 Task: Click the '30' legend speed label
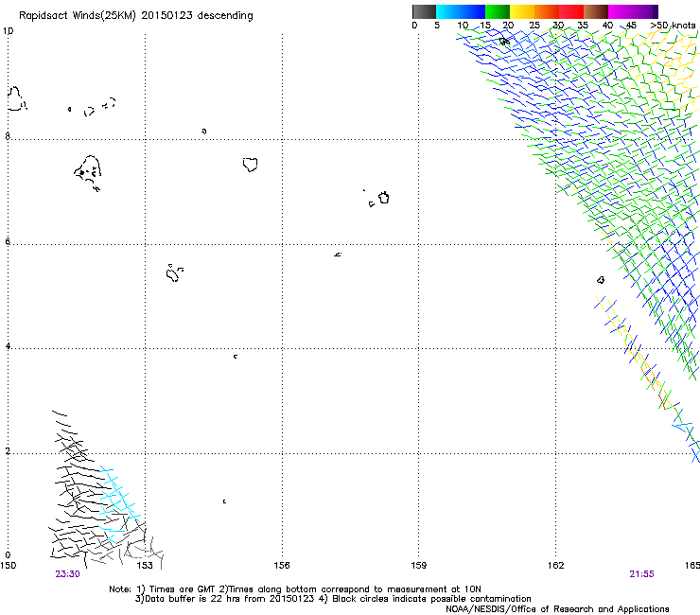(558, 26)
